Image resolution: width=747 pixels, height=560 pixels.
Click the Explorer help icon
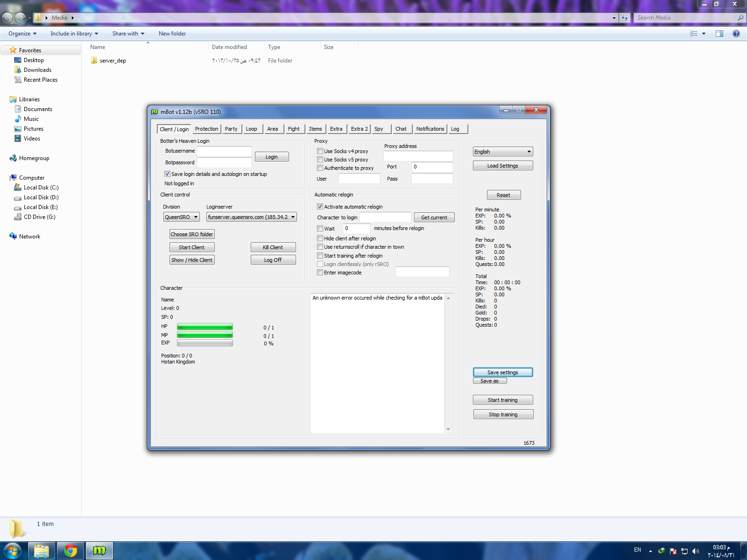click(736, 34)
